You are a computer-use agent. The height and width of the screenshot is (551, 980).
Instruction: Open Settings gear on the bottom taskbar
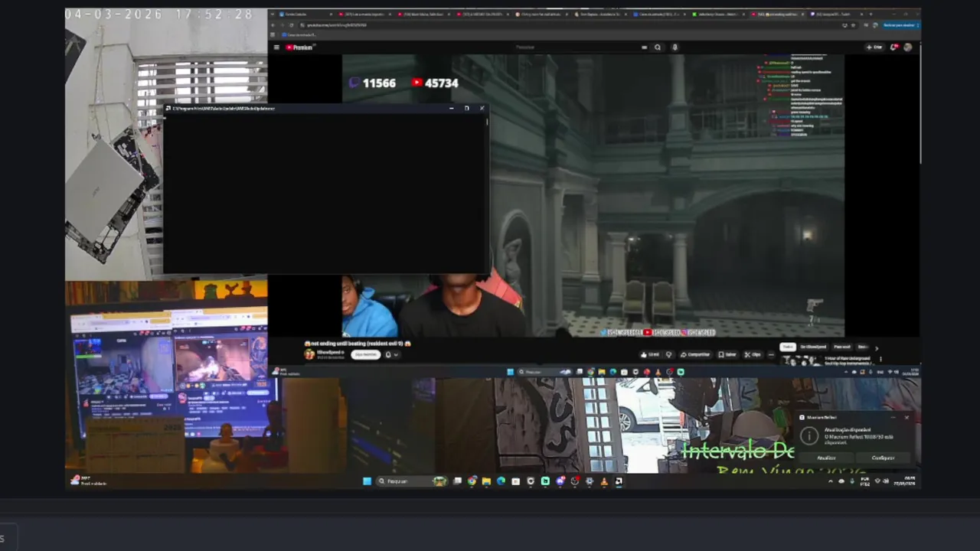(x=590, y=481)
